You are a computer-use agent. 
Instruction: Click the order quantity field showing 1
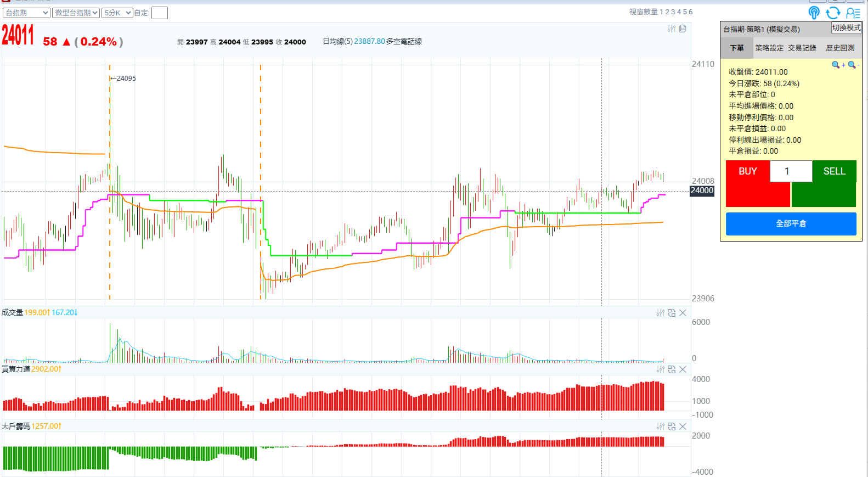[x=791, y=171]
